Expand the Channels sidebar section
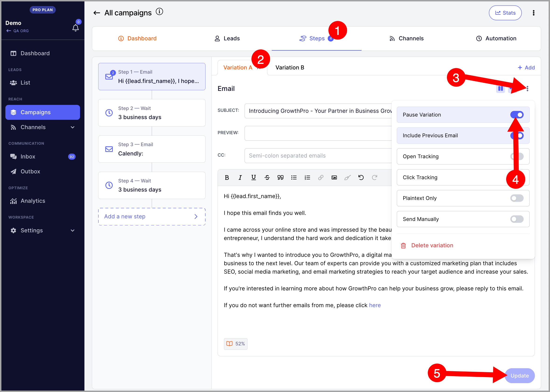550x392 pixels. [73, 127]
